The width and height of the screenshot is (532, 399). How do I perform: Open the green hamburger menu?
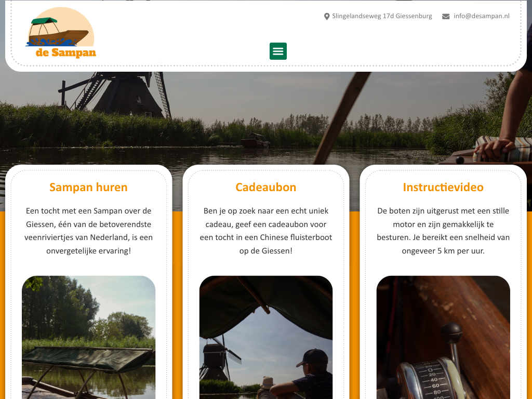(x=278, y=51)
